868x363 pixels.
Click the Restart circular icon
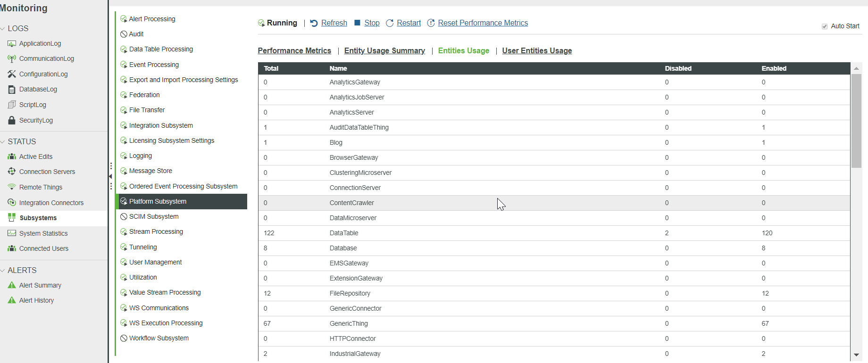tap(390, 23)
